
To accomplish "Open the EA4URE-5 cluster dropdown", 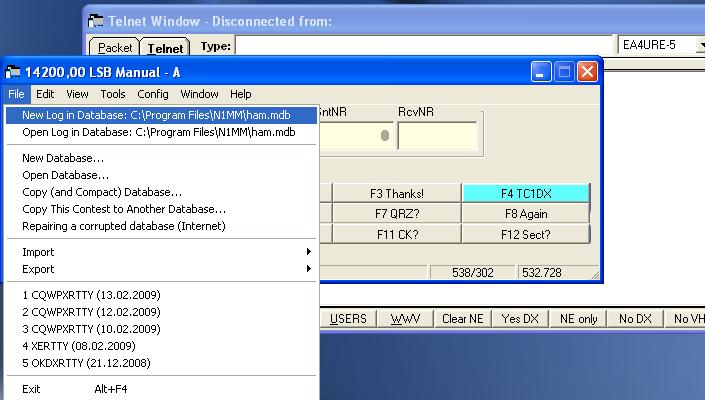I will coord(701,45).
